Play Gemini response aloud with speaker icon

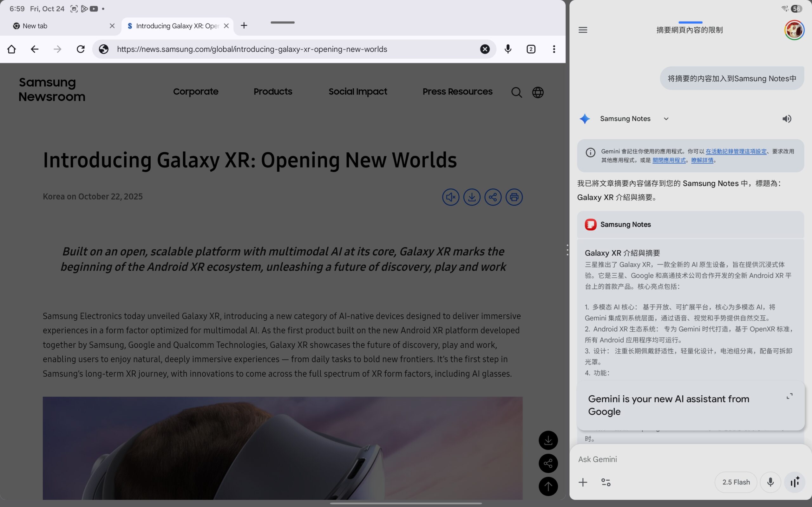[x=787, y=119]
